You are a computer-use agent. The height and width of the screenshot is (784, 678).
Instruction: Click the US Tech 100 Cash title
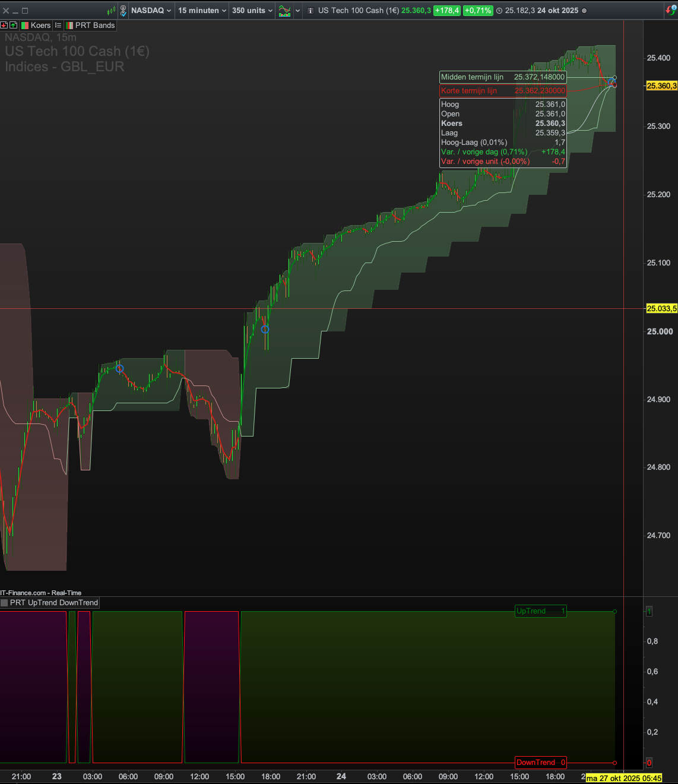[359, 11]
